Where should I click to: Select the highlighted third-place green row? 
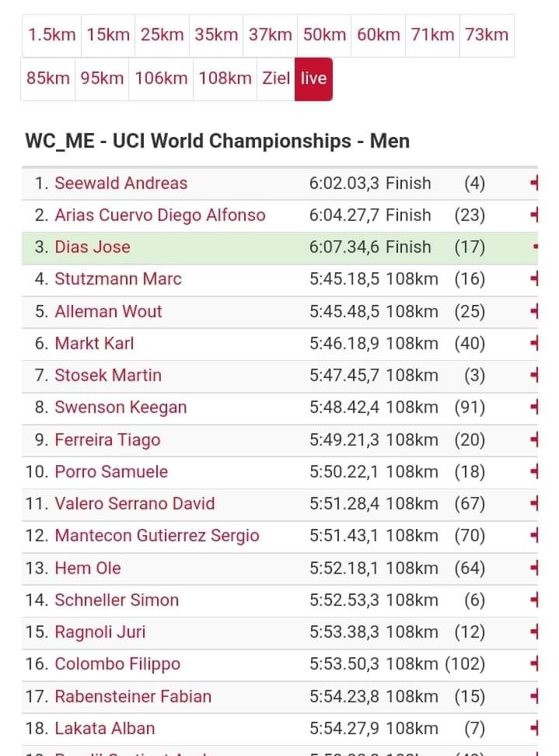tap(280, 247)
